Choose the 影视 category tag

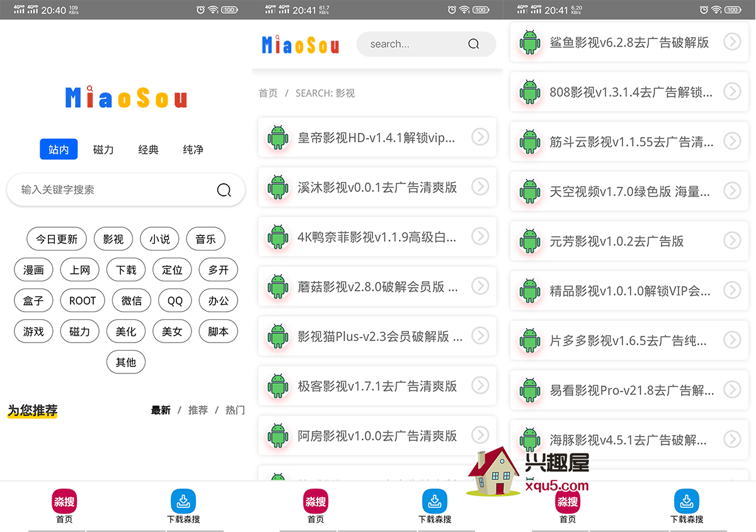113,239
